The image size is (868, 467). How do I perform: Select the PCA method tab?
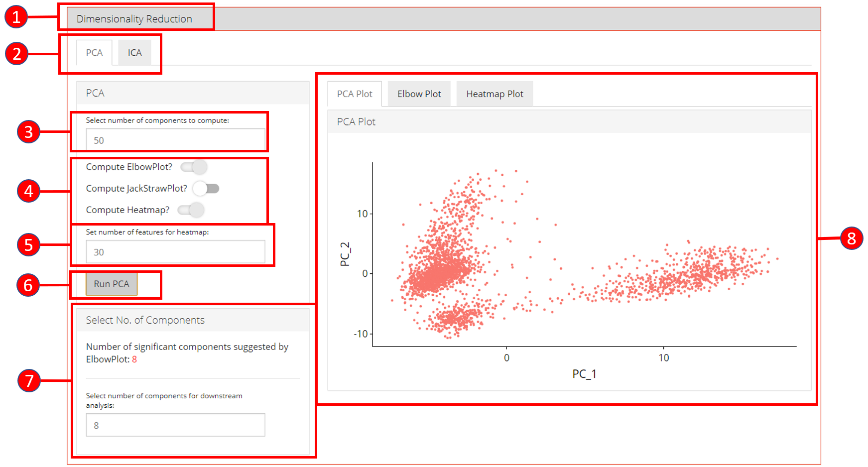94,53
